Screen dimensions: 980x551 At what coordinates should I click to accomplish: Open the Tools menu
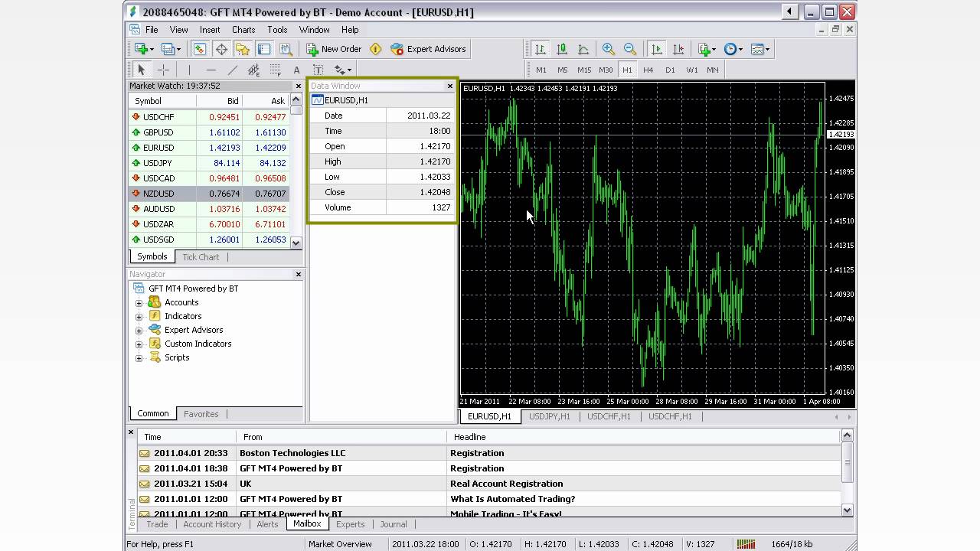[x=277, y=30]
